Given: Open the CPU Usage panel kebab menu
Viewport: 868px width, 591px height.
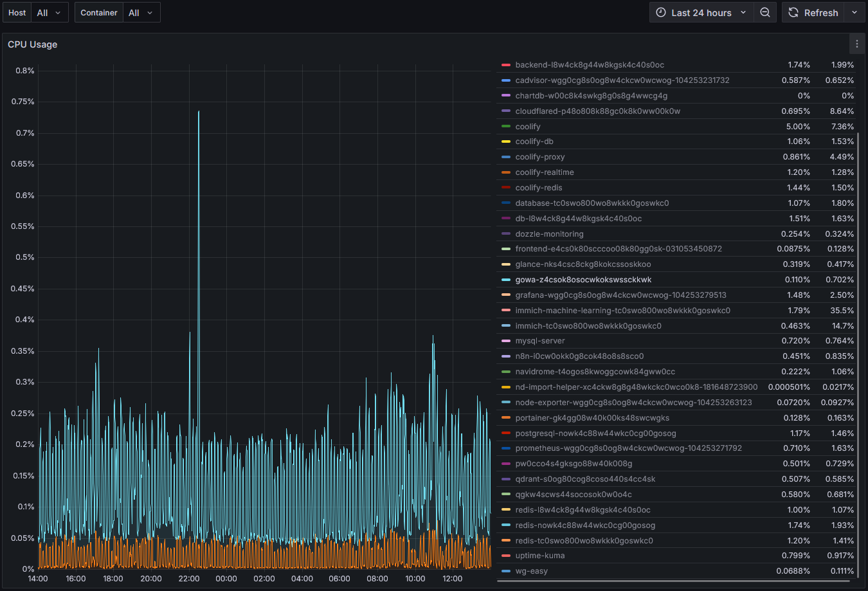Looking at the screenshot, I should point(856,44).
